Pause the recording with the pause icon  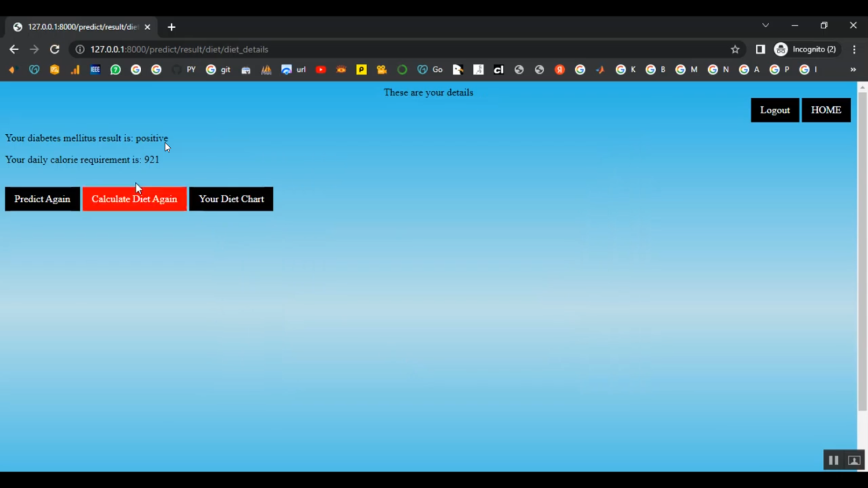point(833,460)
